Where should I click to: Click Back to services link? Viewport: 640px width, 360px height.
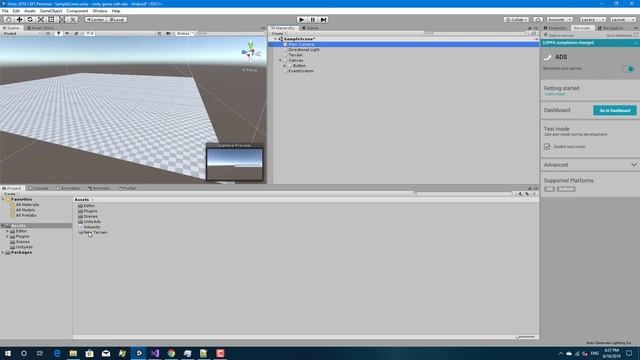[559, 36]
